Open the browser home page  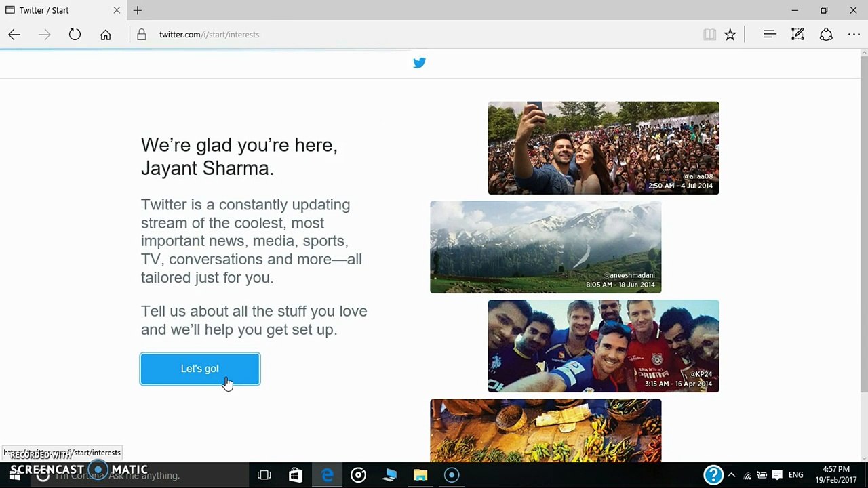pos(106,35)
